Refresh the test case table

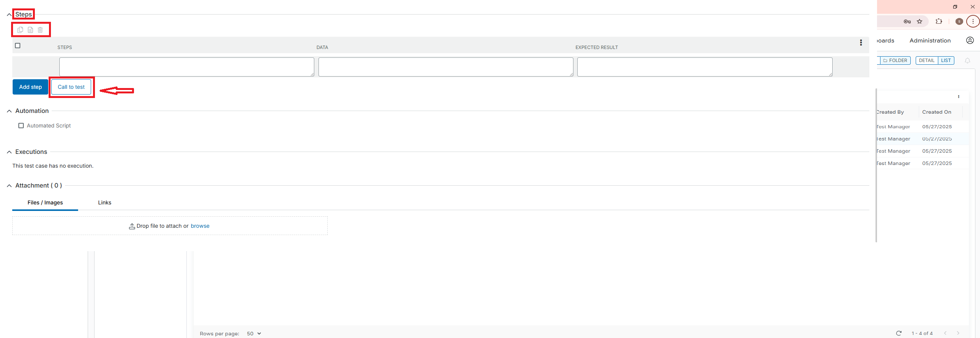[899, 333]
